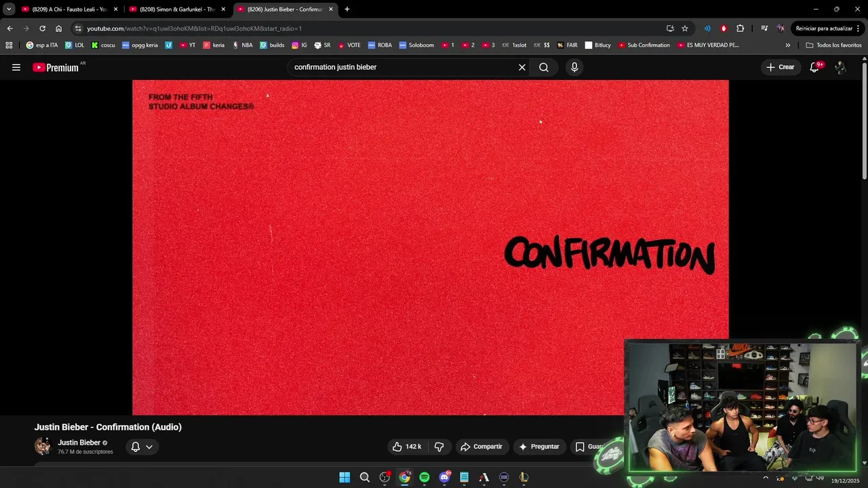The height and width of the screenshot is (488, 868).
Task: Bookmark this page with star icon
Action: (685, 28)
